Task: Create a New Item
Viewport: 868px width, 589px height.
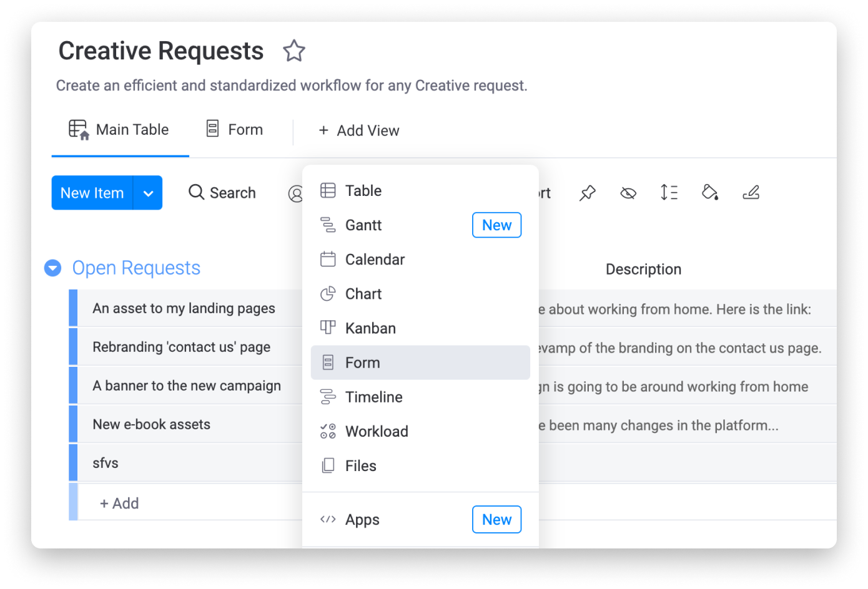Action: 92,193
